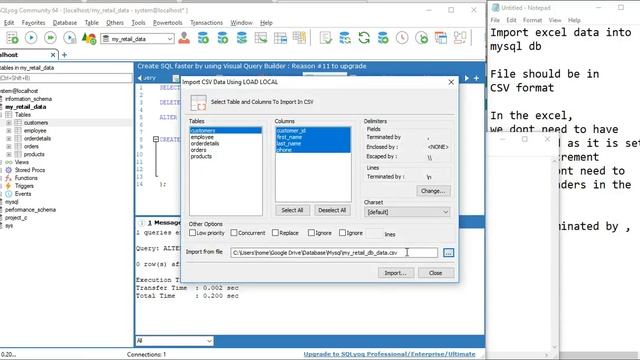Click the Stored Procs gear icon in tree
640x360 pixels.
(9, 170)
